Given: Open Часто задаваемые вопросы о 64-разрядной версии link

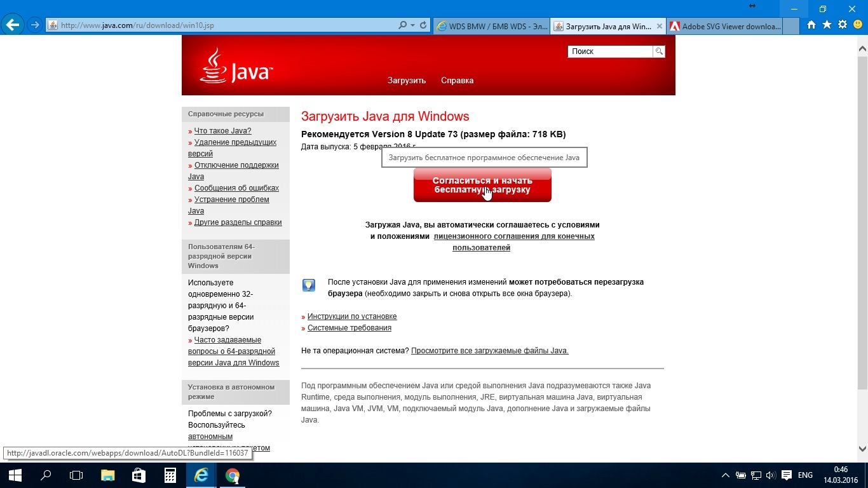Looking at the screenshot, I should tap(234, 351).
